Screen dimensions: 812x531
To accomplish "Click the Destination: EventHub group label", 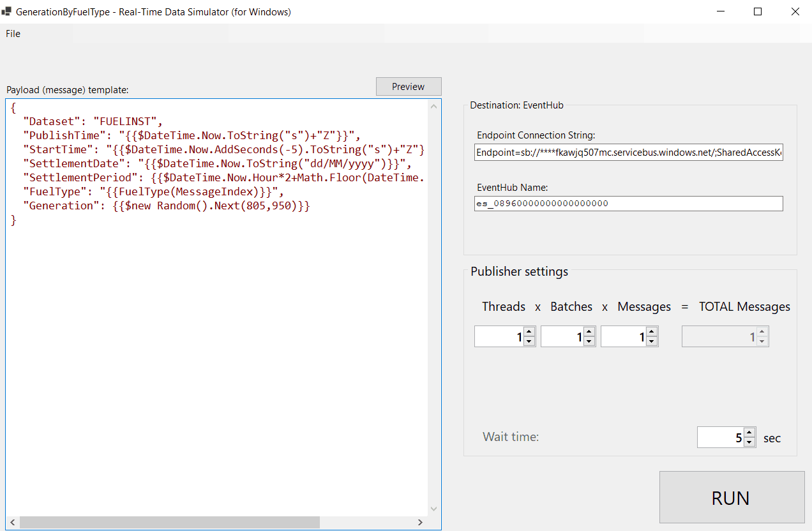I will [x=517, y=105].
